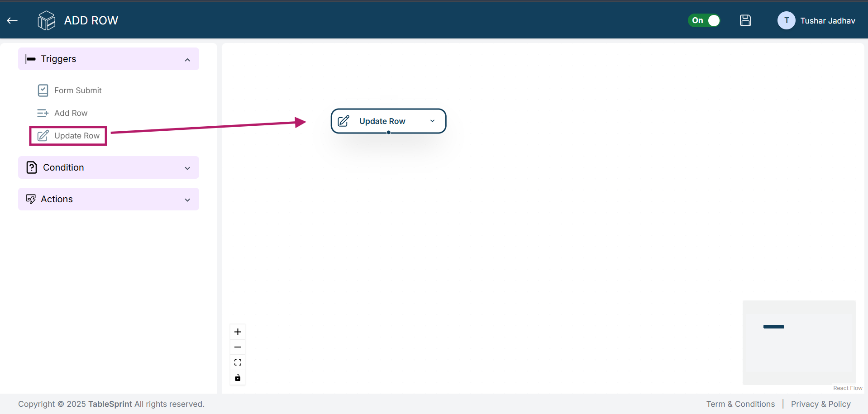Click the user avatar circle T

786,20
